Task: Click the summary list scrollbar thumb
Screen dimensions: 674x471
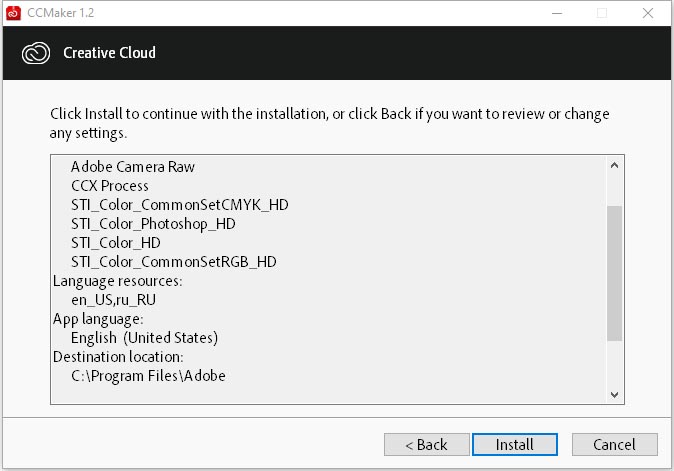Action: (614, 273)
